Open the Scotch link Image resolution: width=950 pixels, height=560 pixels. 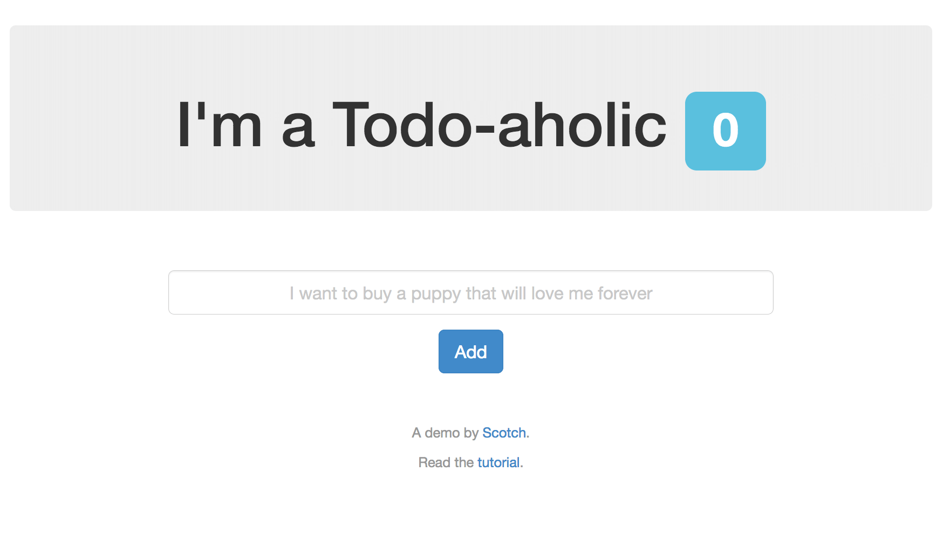pyautogui.click(x=504, y=433)
